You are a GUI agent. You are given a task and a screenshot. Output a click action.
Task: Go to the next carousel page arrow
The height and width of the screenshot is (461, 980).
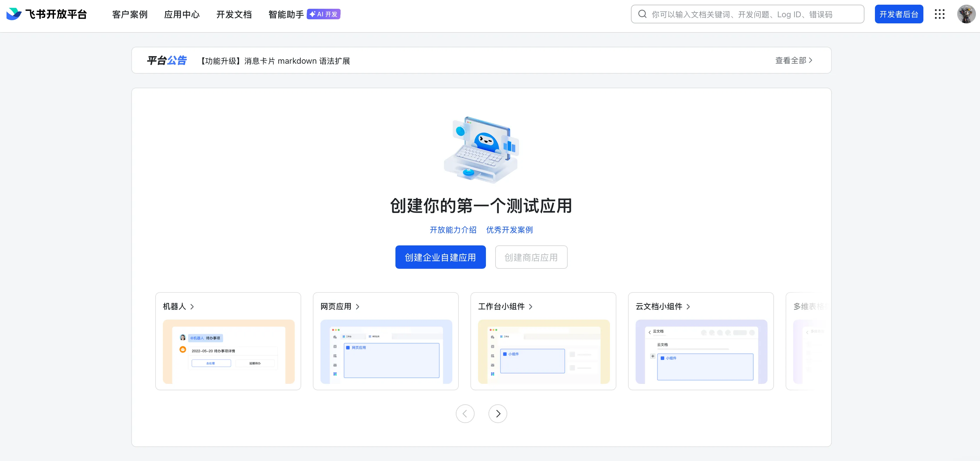498,413
